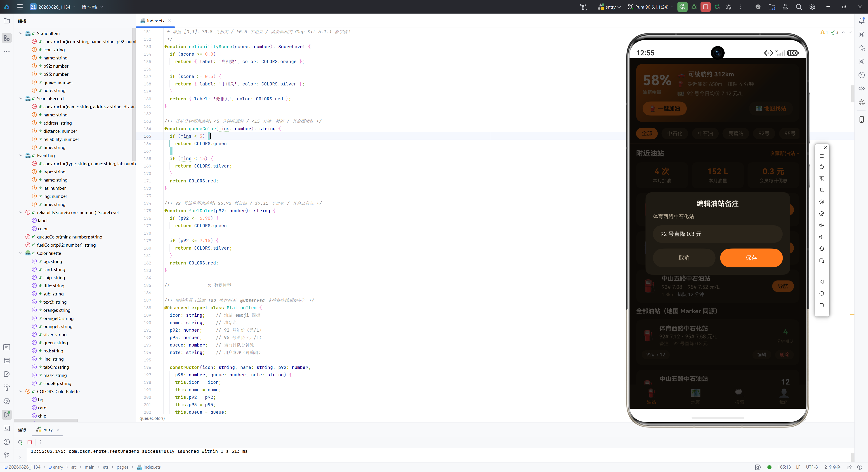This screenshot has height=472, width=868.
Task: Select the 中石化 filter chip in emulator
Action: point(675,133)
